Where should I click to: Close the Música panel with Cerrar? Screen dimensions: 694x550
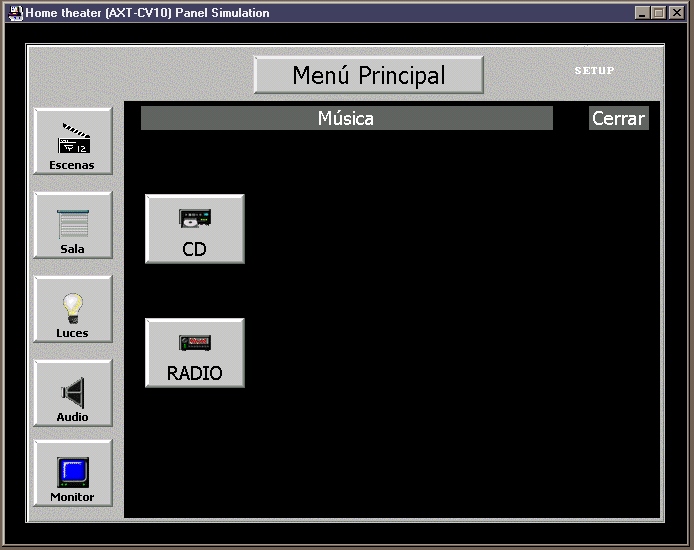pos(618,118)
